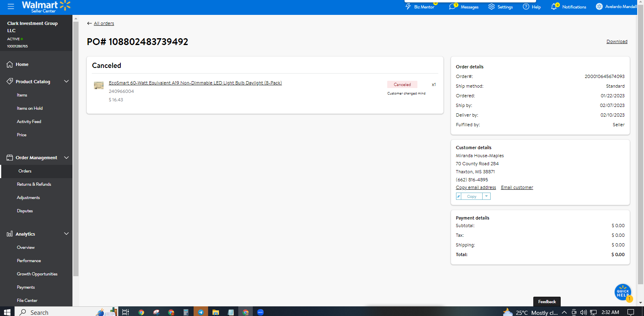Screen dimensions: 644x316
Task: Click Copy email address link
Action: pyautogui.click(x=476, y=187)
